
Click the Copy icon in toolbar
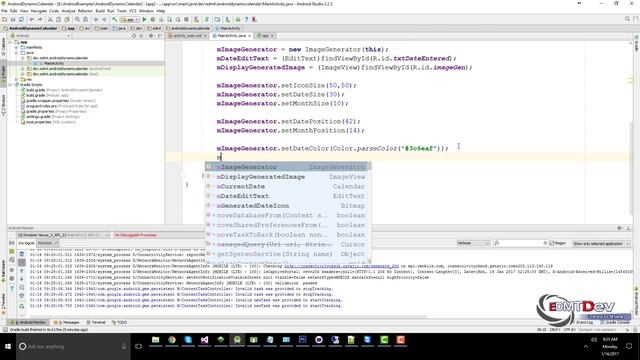pyautogui.click(x=58, y=20)
